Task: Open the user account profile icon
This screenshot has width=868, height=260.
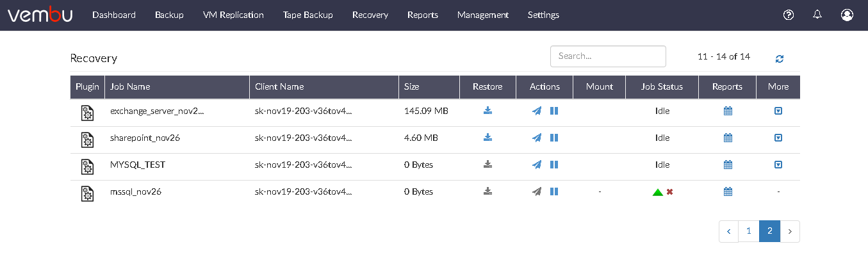Action: coord(848,15)
